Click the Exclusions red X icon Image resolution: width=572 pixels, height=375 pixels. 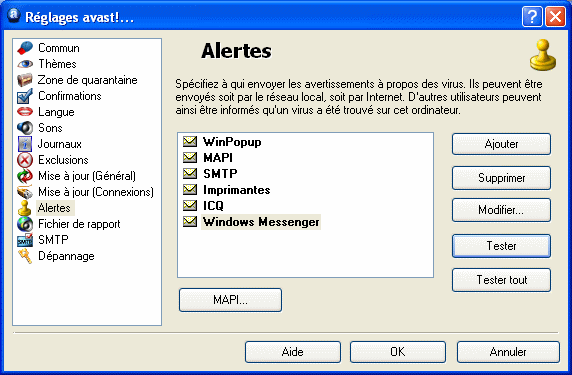pos(25,160)
